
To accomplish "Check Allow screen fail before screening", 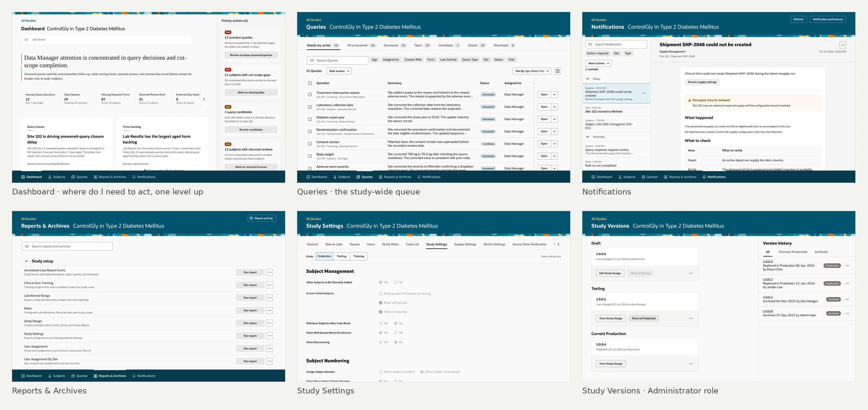I will tap(381, 294).
